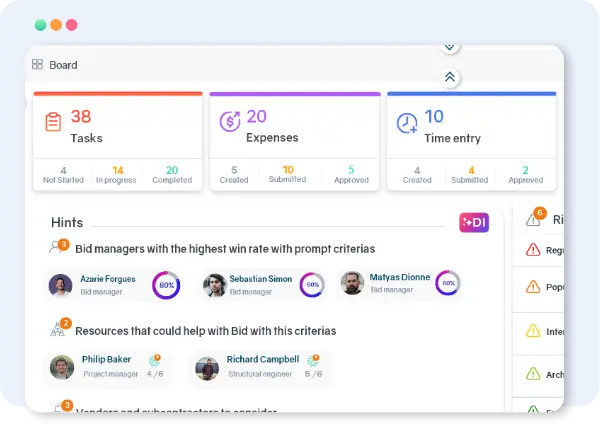
Task: Click Azarie Forgues 80% win rate ring
Action: pos(166,285)
